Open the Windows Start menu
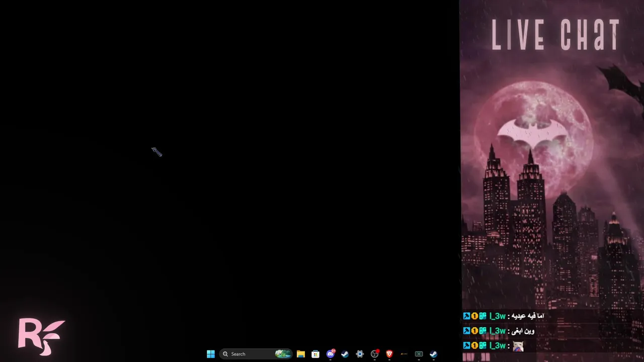 pos(211,354)
